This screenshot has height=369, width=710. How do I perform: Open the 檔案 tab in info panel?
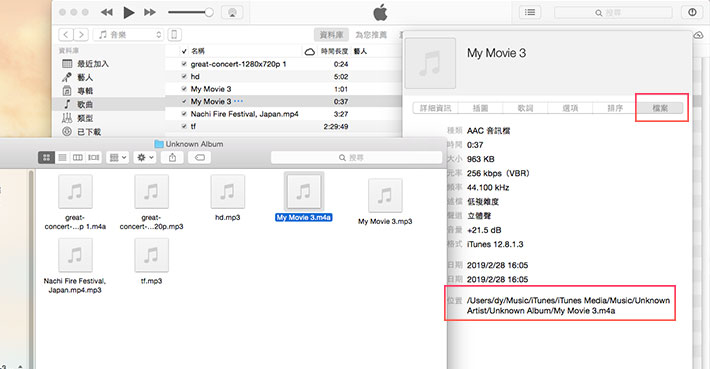pos(660,108)
